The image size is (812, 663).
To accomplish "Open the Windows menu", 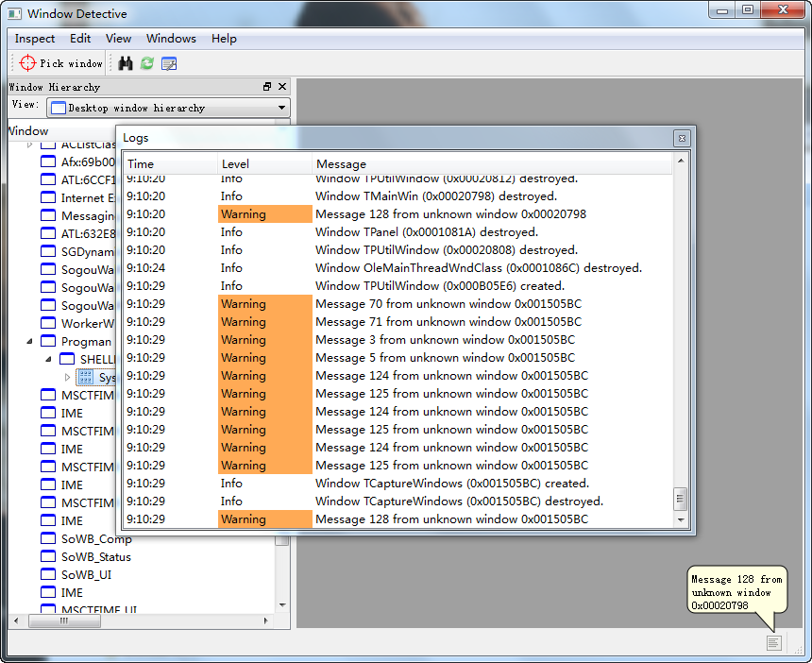I will (x=172, y=39).
